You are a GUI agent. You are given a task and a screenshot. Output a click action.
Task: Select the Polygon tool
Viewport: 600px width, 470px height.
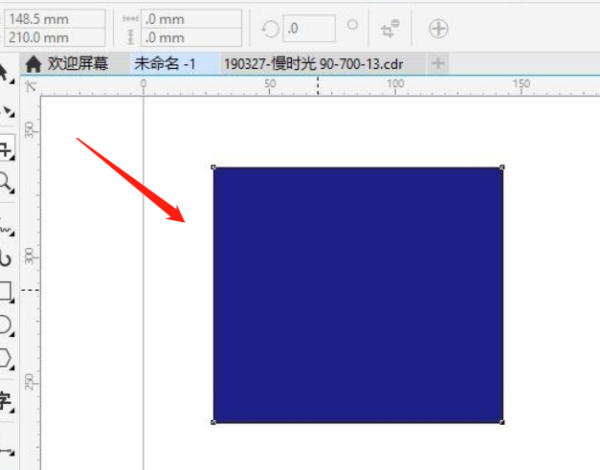(5, 358)
